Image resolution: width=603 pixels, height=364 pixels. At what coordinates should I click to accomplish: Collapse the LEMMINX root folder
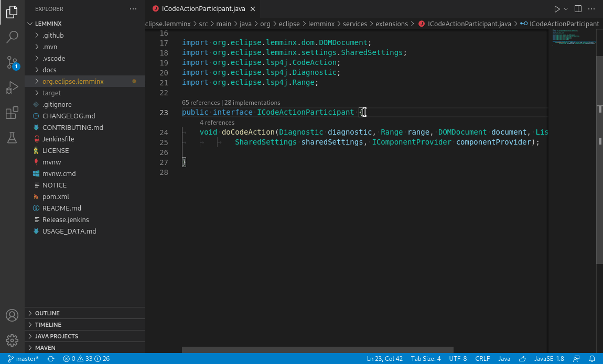tap(30, 24)
